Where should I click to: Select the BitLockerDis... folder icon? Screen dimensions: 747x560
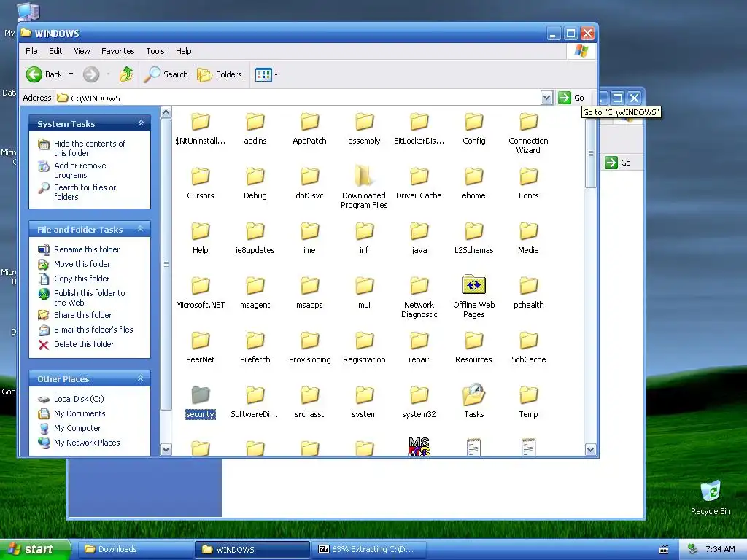click(x=419, y=122)
